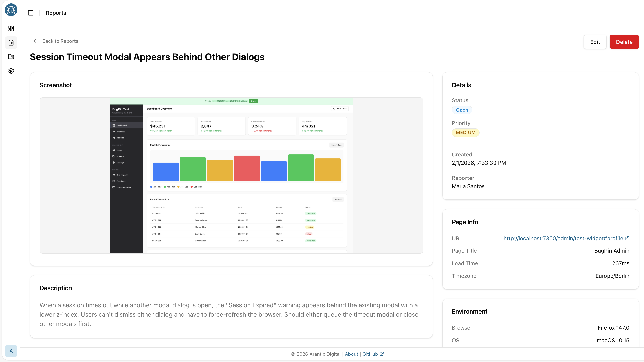Open the About link in the footer

coord(351,354)
